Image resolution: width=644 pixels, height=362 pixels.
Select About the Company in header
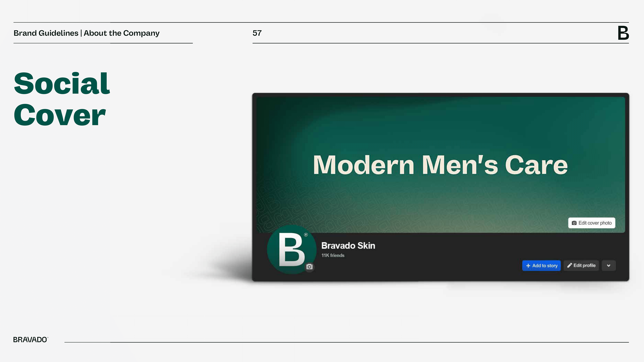coord(121,33)
